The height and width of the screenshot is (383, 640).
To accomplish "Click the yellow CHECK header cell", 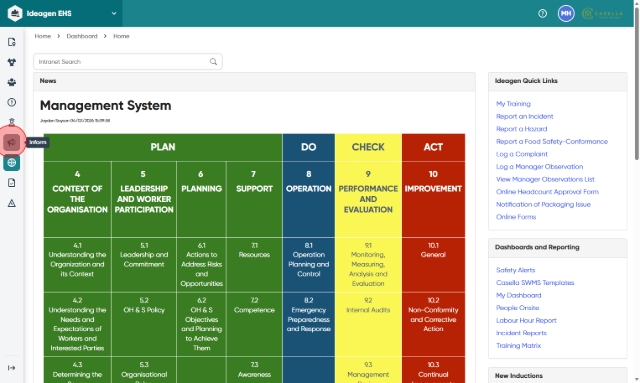I will [368, 147].
